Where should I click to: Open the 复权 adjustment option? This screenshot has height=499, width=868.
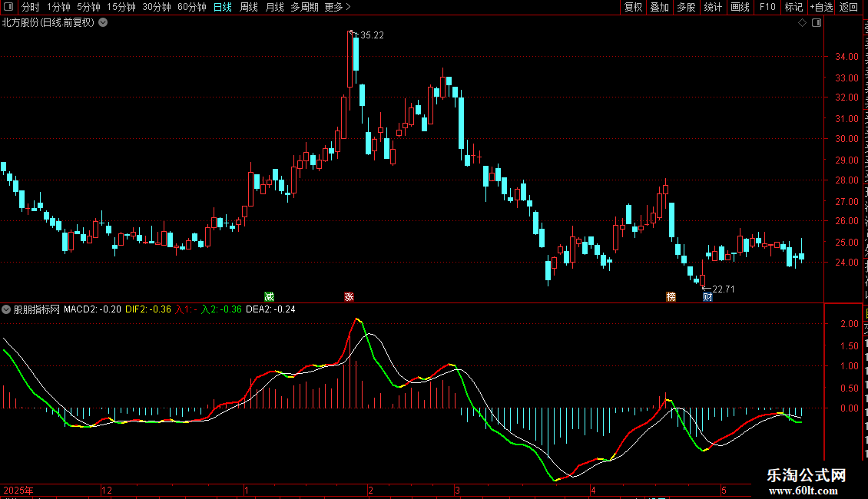point(633,7)
